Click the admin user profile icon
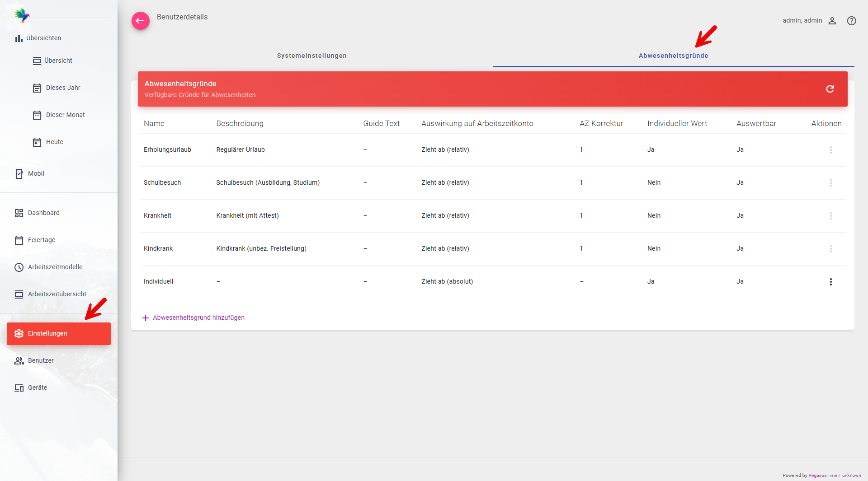 [832, 21]
